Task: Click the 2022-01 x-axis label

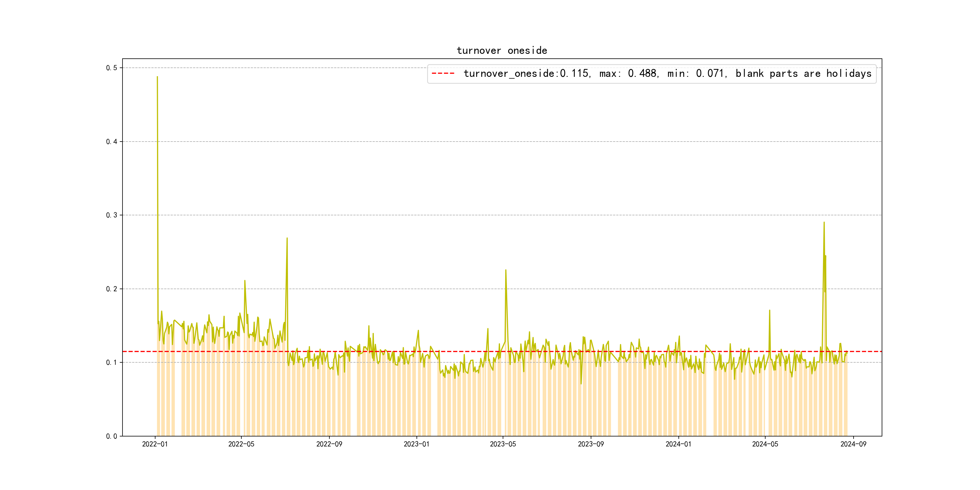Action: click(155, 444)
